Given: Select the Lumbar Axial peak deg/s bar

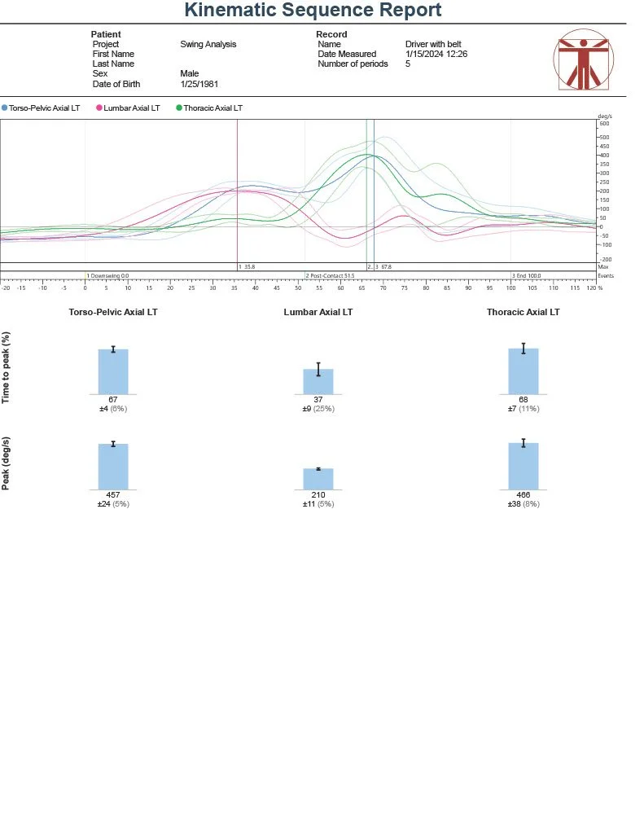Looking at the screenshot, I should pyautogui.click(x=318, y=479).
